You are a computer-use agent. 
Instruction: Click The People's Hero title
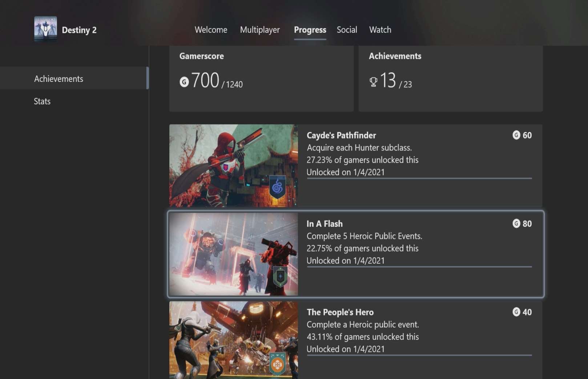pos(340,312)
